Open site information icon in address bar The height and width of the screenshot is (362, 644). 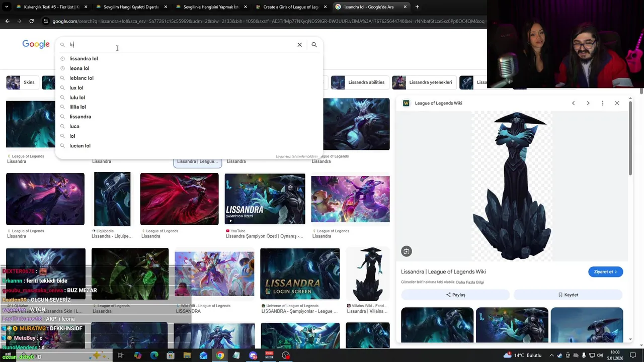point(46,21)
